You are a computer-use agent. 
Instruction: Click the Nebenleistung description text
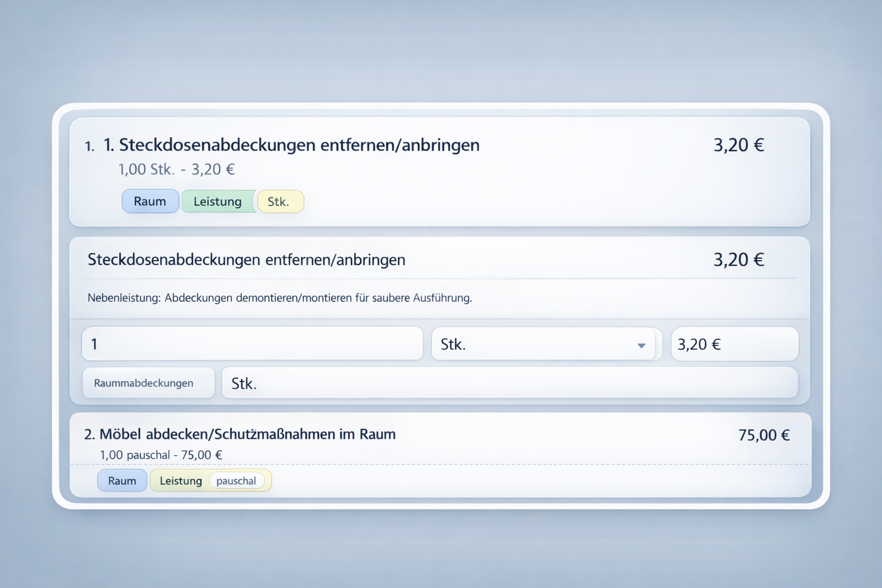click(279, 298)
